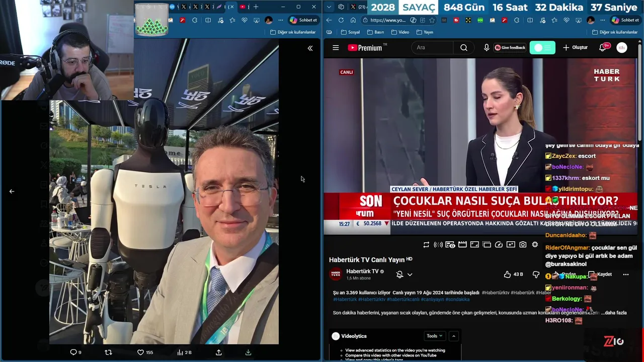644x362 pixels.
Task: Open the X tab labeled (21) in right browser
Action: coord(358,7)
